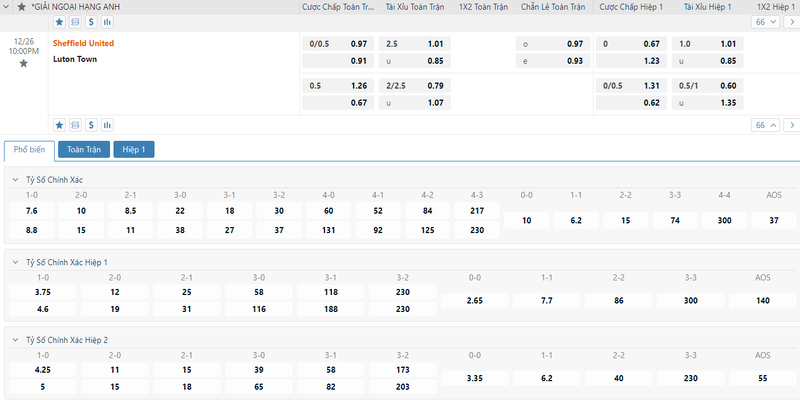Pick correct score 4-0 odds 60
The width and height of the screenshot is (800, 400).
[x=329, y=211]
